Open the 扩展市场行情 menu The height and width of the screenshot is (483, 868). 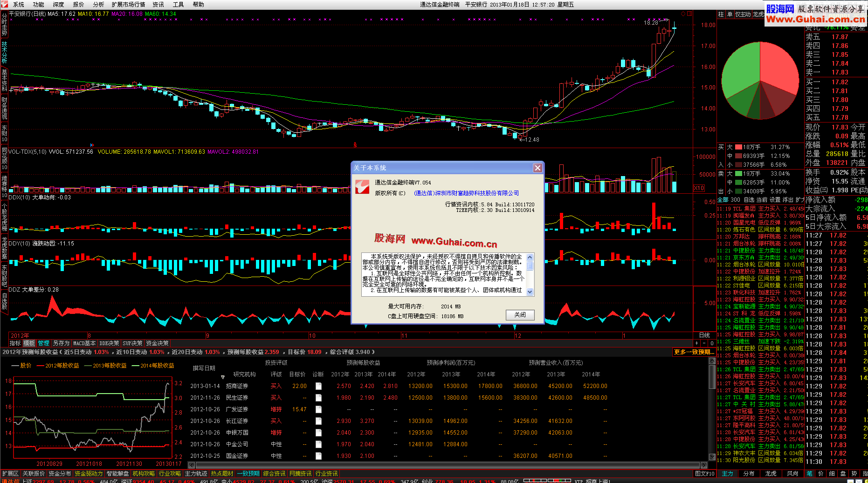pos(128,5)
